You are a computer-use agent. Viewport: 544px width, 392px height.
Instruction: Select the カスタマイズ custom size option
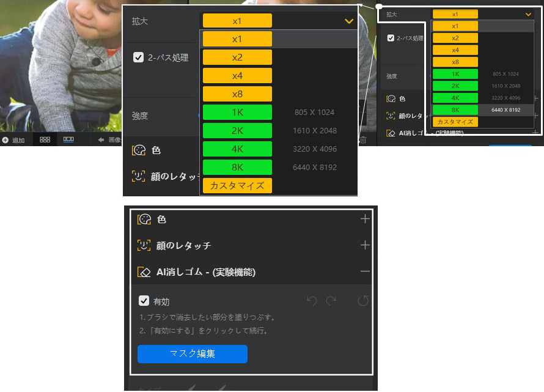pyautogui.click(x=237, y=185)
